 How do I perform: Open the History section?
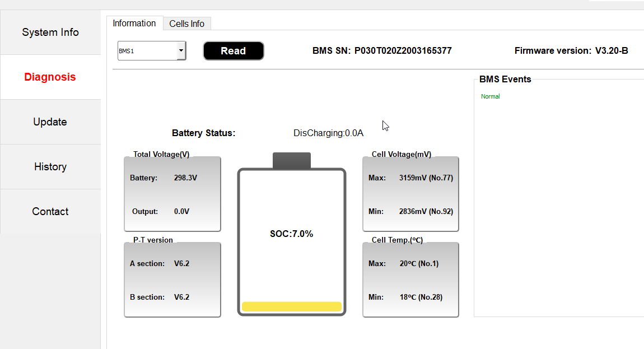[x=50, y=167]
